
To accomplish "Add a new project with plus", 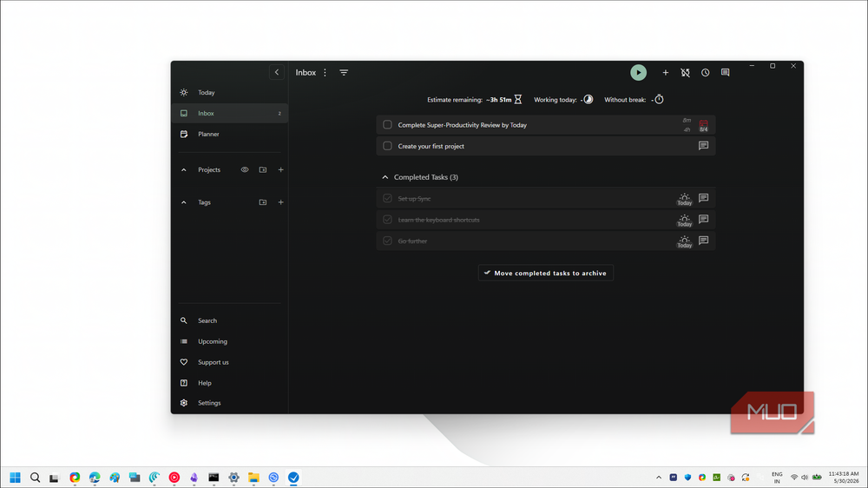I will (280, 169).
